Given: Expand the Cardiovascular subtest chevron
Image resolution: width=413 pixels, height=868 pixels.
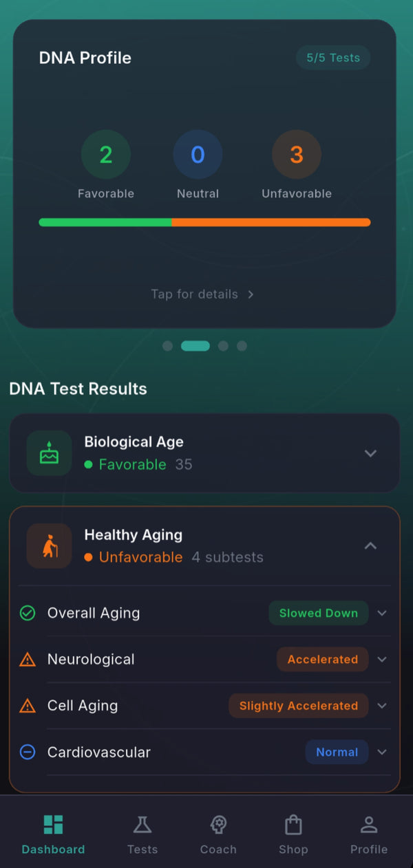Looking at the screenshot, I should 382,752.
